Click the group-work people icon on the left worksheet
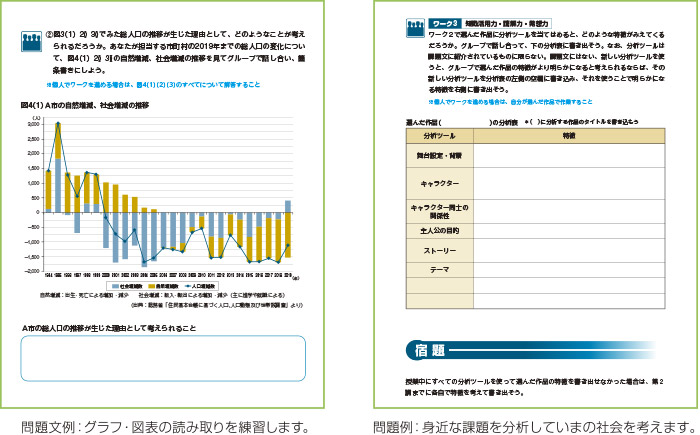700x435 pixels. click(x=31, y=41)
